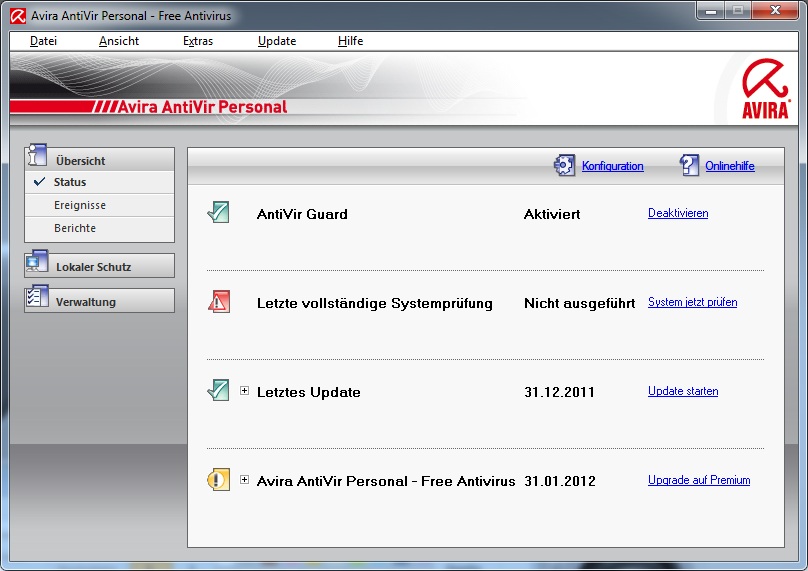This screenshot has height=571, width=808.
Task: Click the Deaktivieren link
Action: point(678,213)
